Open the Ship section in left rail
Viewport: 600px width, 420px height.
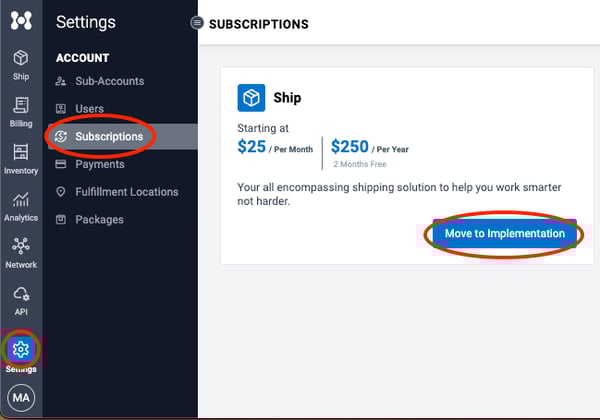click(x=21, y=64)
